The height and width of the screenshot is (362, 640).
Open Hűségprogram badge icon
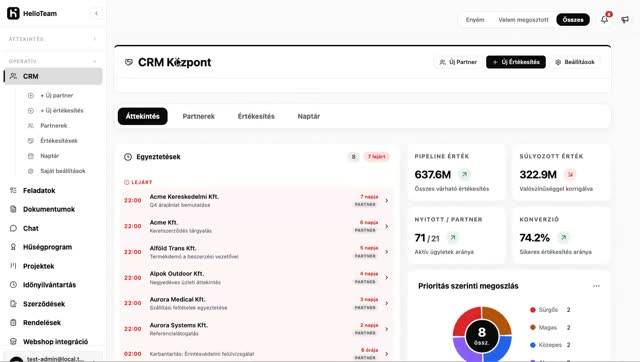tap(13, 247)
